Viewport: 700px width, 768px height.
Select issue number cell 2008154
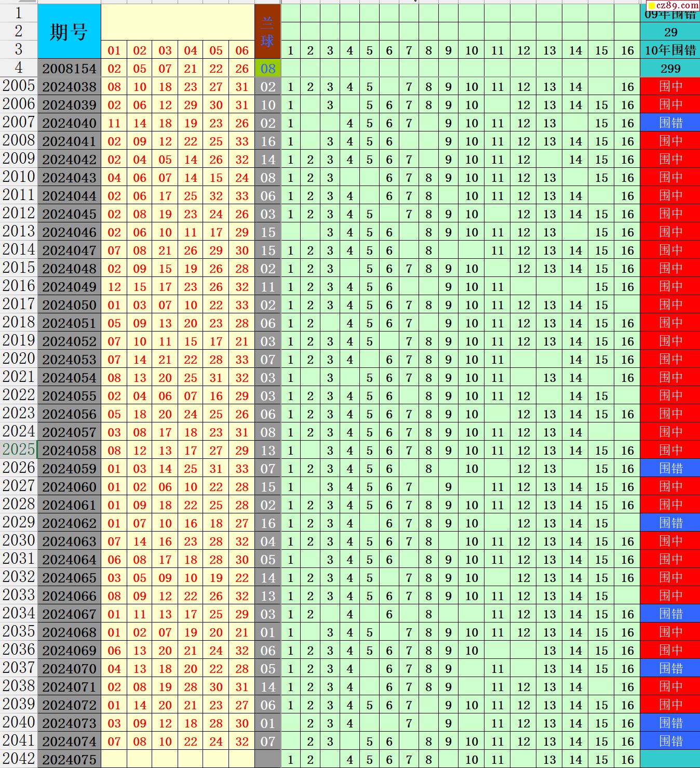pyautogui.click(x=69, y=68)
